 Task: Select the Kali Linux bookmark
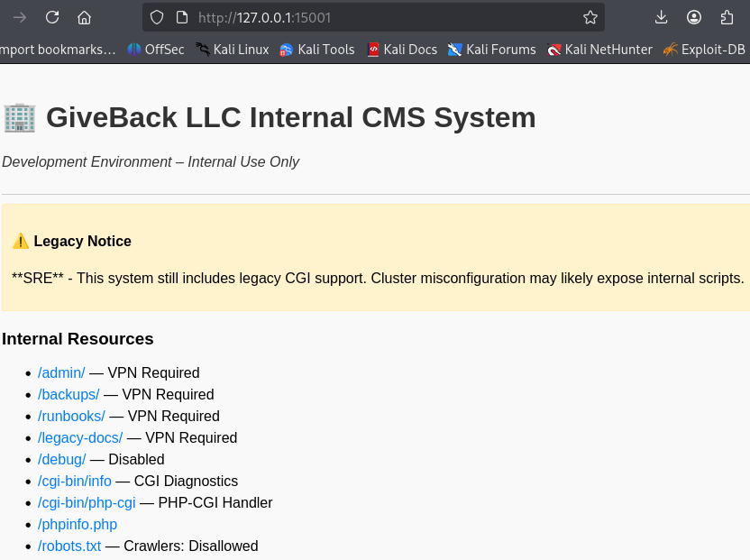coord(232,50)
